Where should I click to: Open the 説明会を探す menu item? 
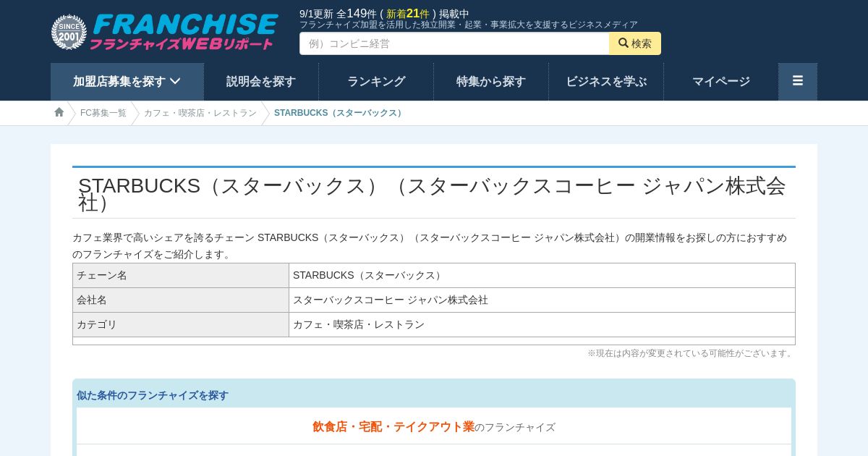tap(261, 82)
